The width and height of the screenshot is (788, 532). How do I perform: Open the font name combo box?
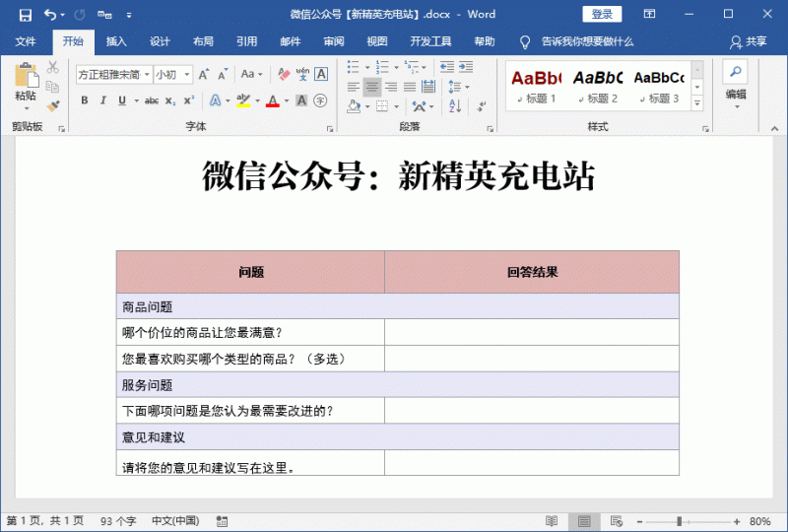pyautogui.click(x=113, y=75)
